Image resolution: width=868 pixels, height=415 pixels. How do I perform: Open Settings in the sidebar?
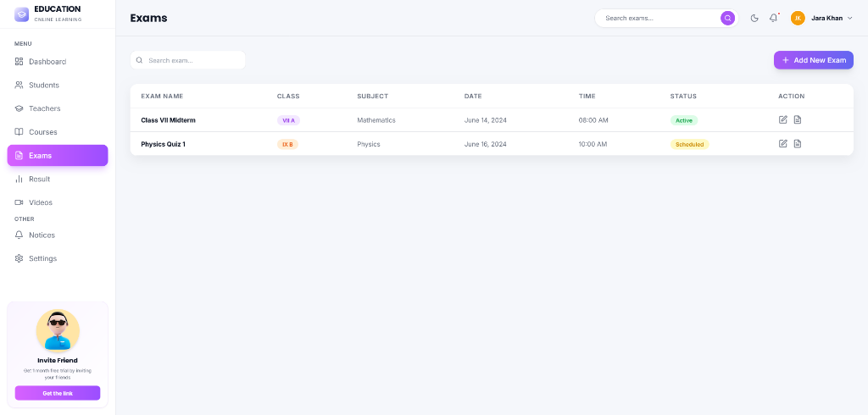click(42, 258)
